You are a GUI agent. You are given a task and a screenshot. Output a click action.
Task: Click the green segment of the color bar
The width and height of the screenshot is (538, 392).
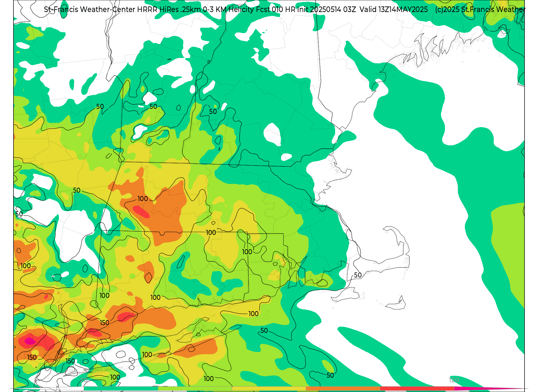[120, 388]
